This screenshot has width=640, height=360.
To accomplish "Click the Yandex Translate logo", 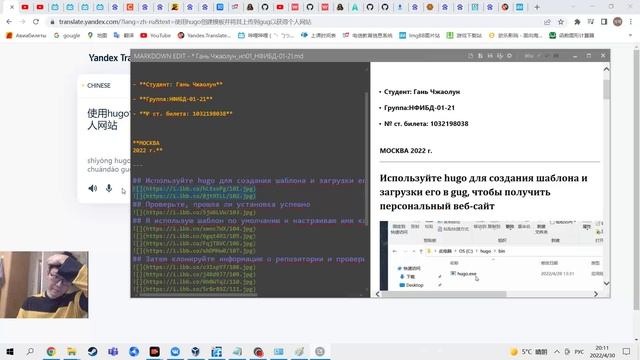I will (x=109, y=58).
